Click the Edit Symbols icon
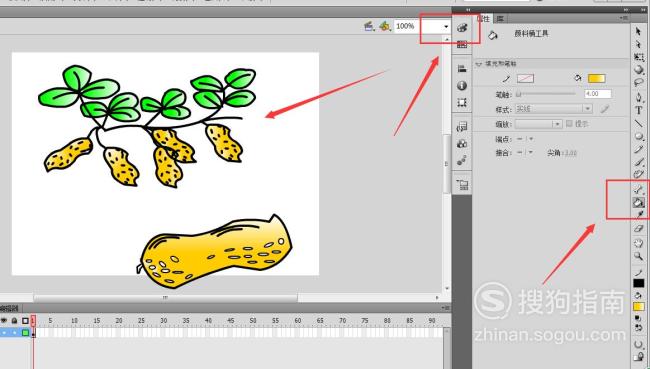The height and width of the screenshot is (369, 650). (385, 26)
